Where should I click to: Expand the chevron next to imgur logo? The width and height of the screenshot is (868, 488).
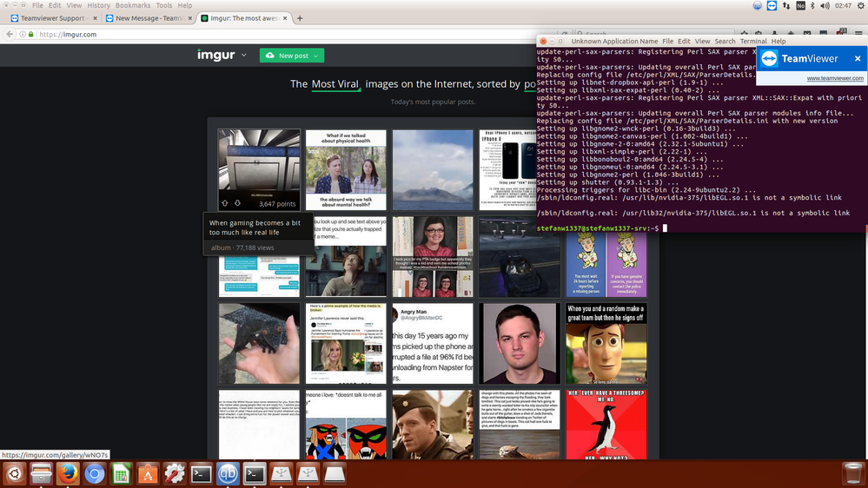(x=243, y=56)
